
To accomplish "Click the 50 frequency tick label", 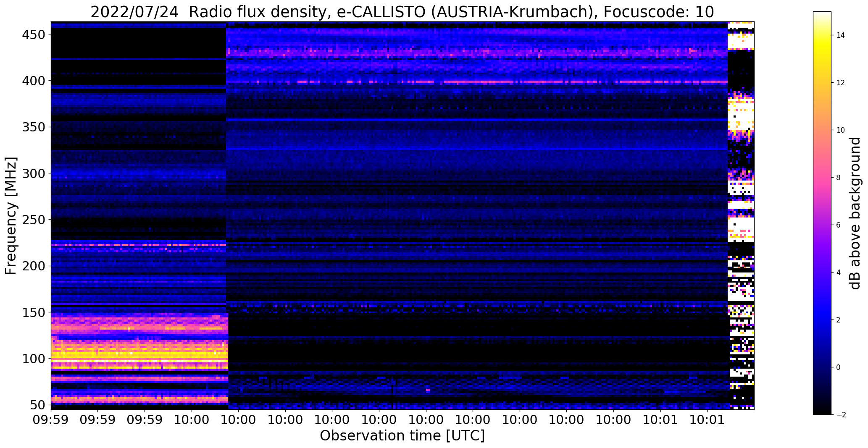I will (38, 405).
